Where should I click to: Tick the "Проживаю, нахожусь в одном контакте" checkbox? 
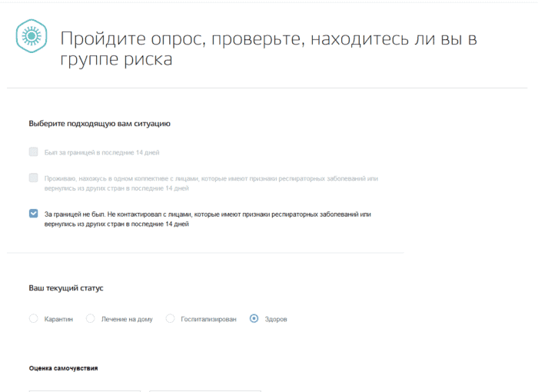point(33,178)
